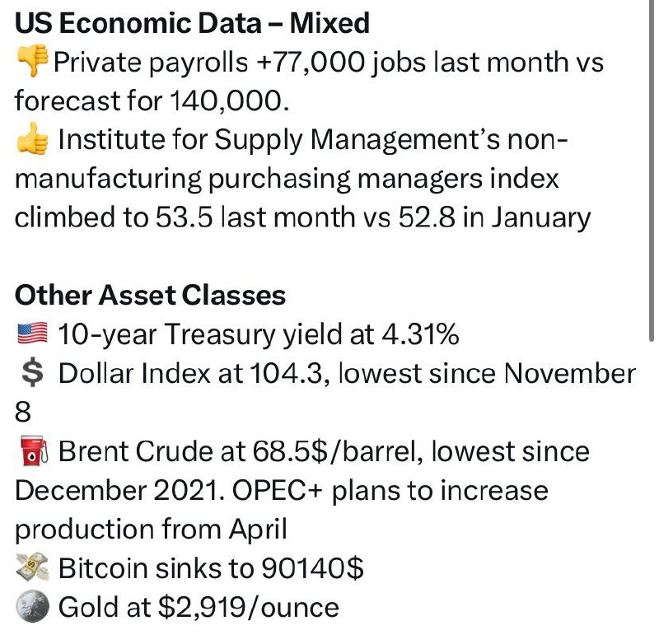Click the 'Other Asset Classes' heading
Image resolution: width=659 pixels, height=644 pixels.
pyautogui.click(x=150, y=295)
